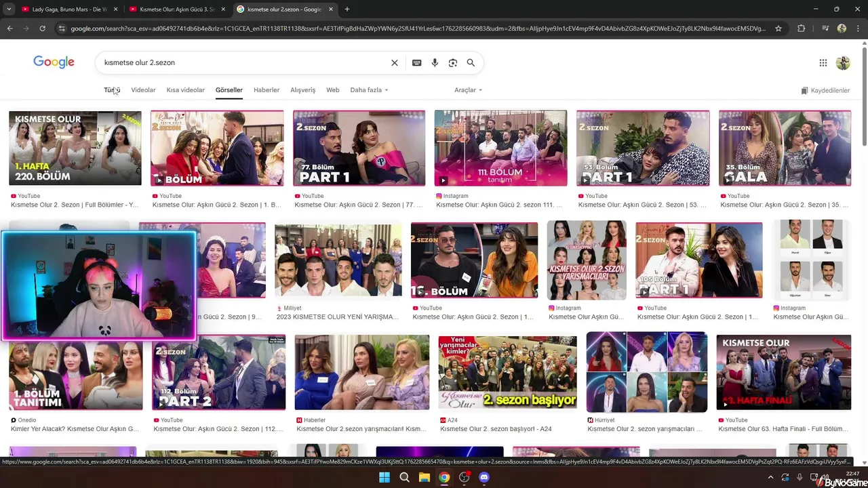Open 'Kimler Yer Alacak?' Onedio result link

click(75, 428)
